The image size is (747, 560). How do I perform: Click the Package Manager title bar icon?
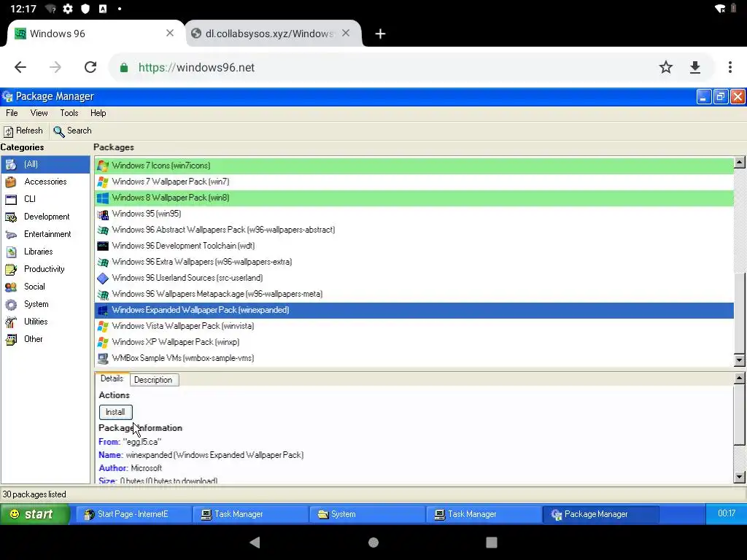[x=7, y=97]
